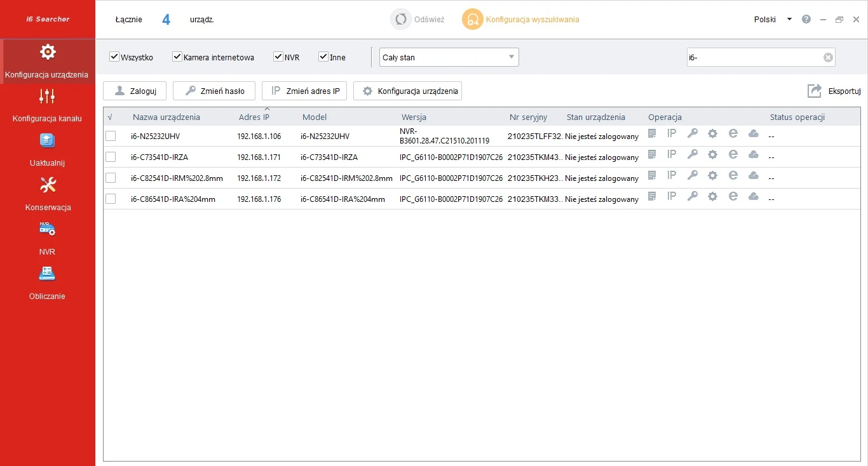This screenshot has height=466, width=868.
Task: Open browser icon in i6-C73541D-IRZA row
Action: (733, 154)
